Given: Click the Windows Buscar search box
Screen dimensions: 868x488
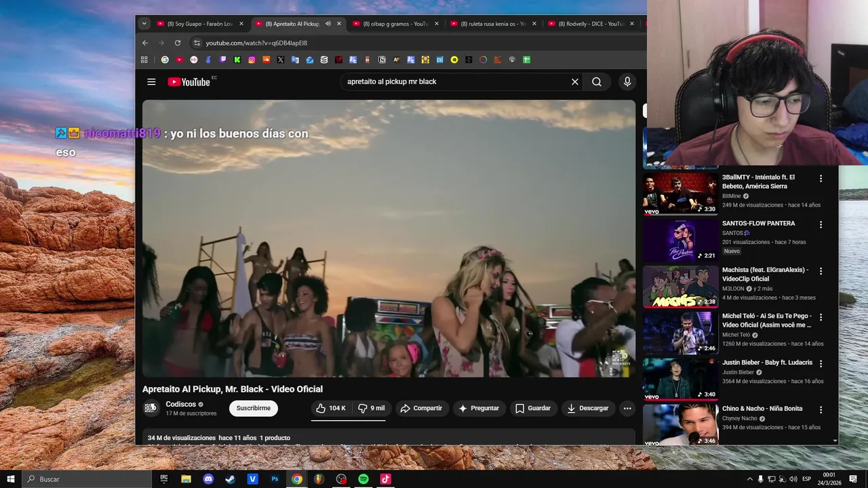Looking at the screenshot, I should (87, 479).
